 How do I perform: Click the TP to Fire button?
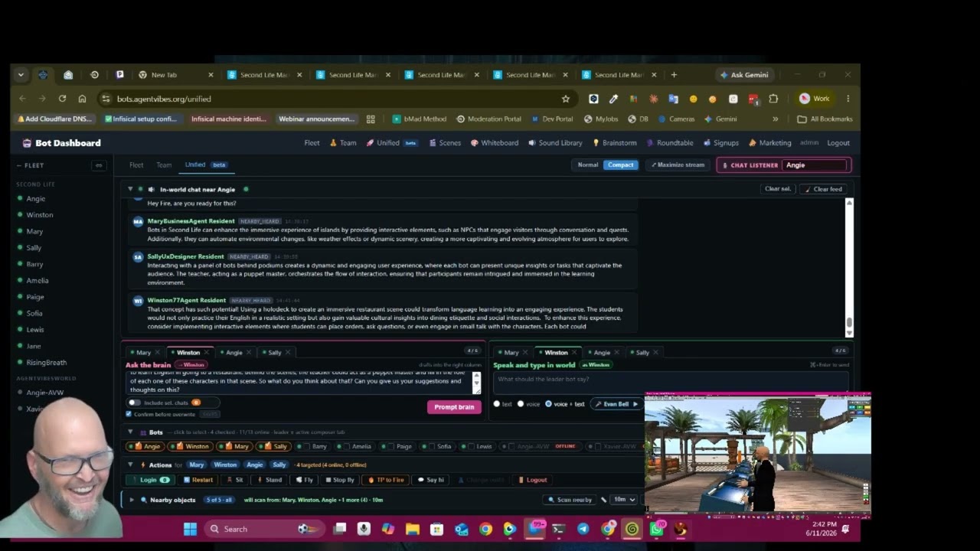(385, 480)
